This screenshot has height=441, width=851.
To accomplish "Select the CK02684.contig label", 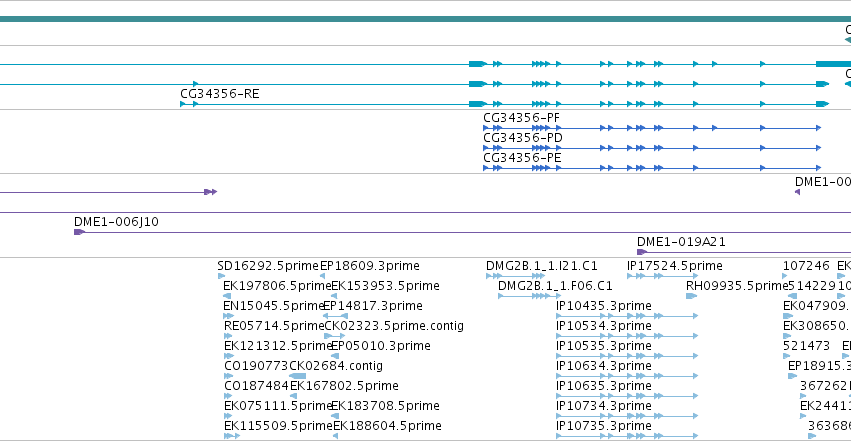I will (336, 366).
